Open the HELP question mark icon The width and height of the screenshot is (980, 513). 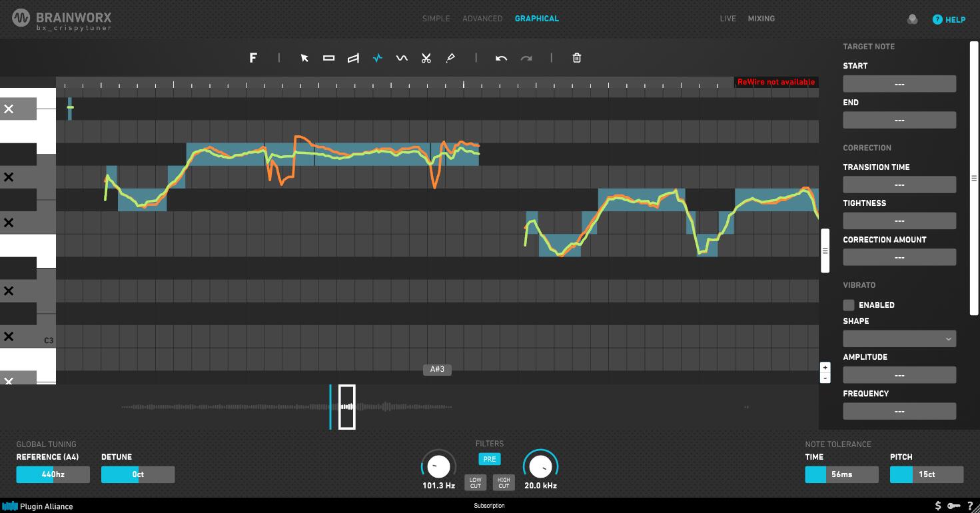(937, 19)
